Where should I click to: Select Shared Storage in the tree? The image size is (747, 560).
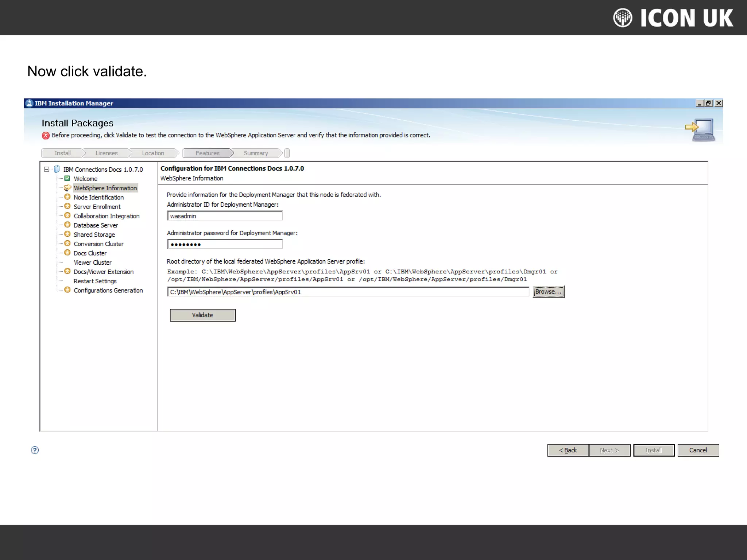pyautogui.click(x=94, y=234)
